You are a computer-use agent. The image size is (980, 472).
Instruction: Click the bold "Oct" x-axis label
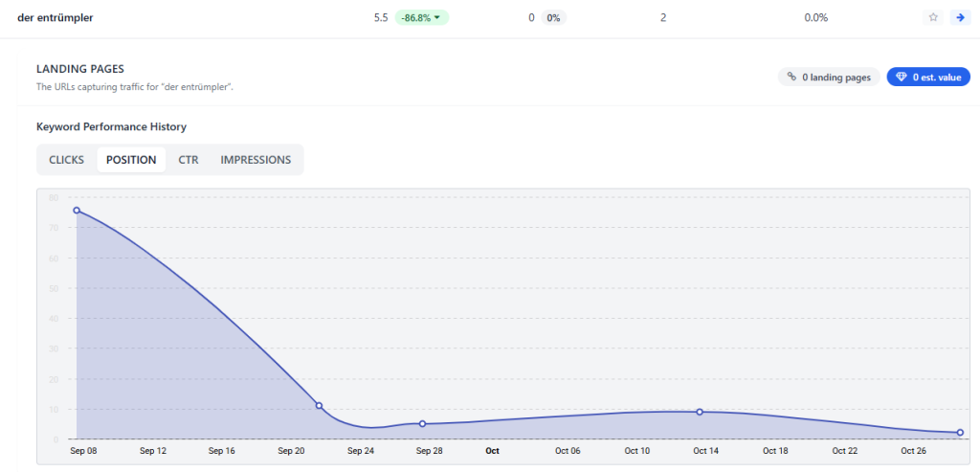pyautogui.click(x=492, y=450)
